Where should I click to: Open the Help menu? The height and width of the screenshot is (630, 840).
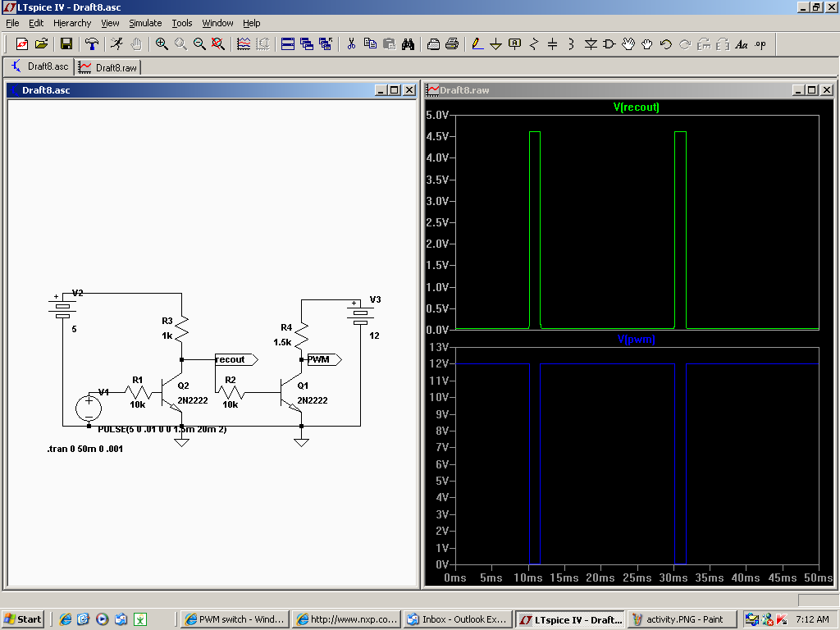tap(251, 23)
